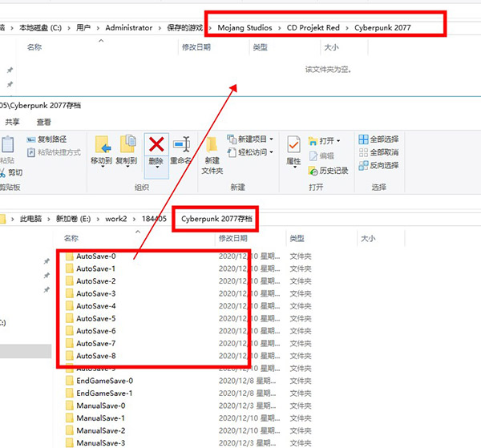Expand the 属性 dropdown arrow
The height and width of the screenshot is (448, 481).
294,167
